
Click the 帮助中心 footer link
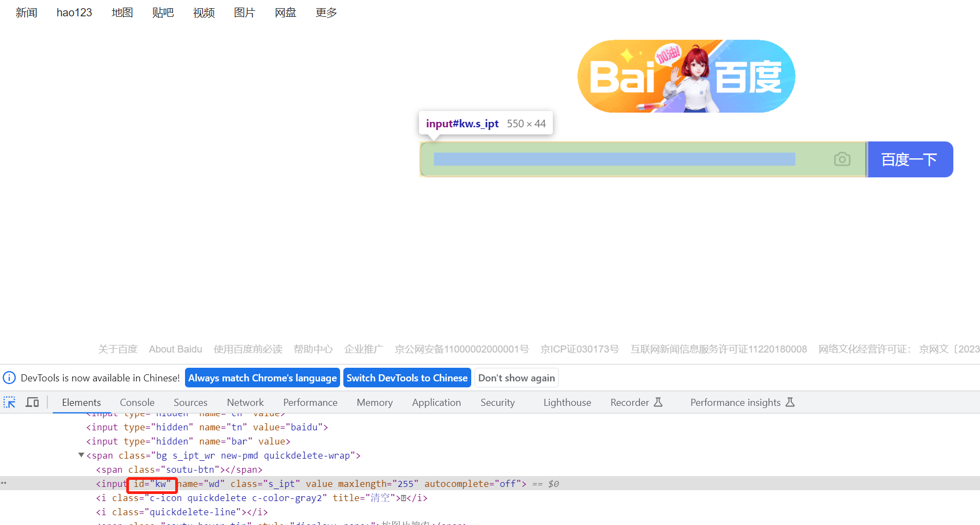pyautogui.click(x=313, y=349)
